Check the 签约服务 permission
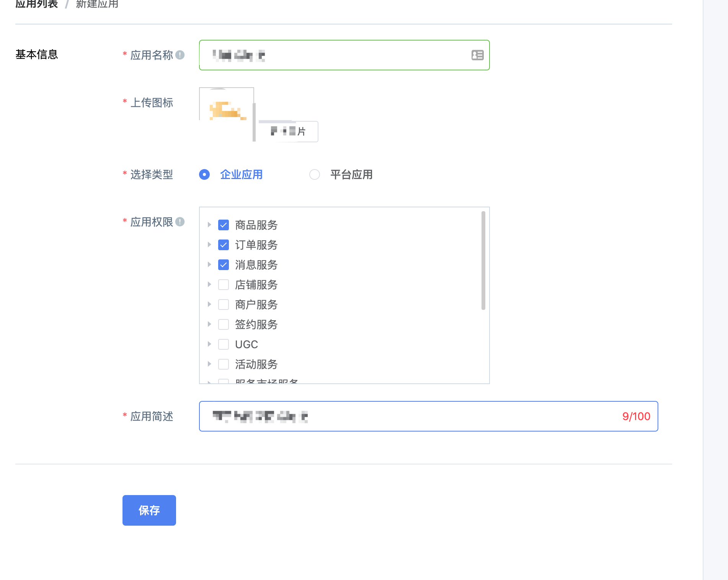 (x=223, y=324)
